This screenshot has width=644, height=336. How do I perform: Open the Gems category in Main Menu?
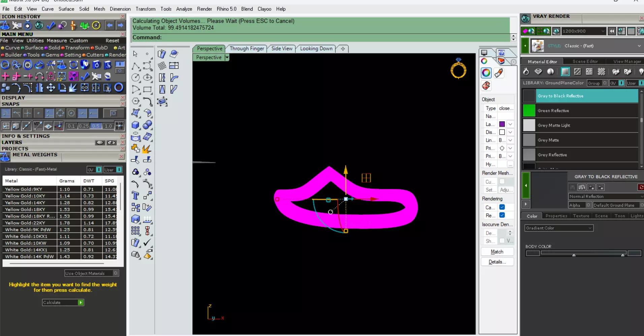tap(52, 55)
